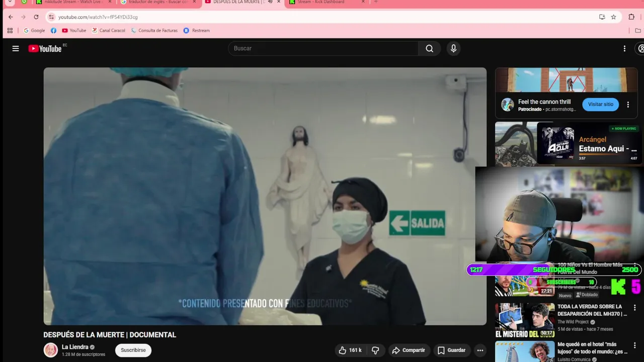The height and width of the screenshot is (362, 644).
Task: Click the documentary video player
Action: coord(265,196)
